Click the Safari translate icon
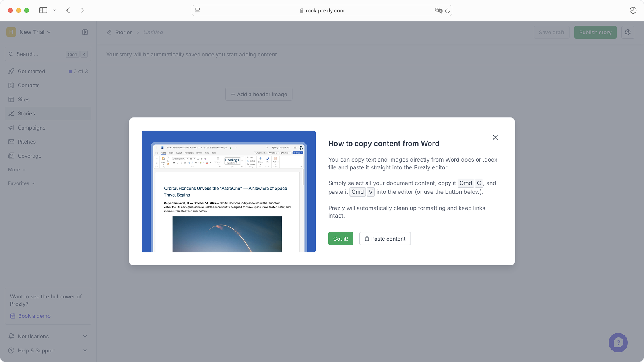 pyautogui.click(x=438, y=10)
